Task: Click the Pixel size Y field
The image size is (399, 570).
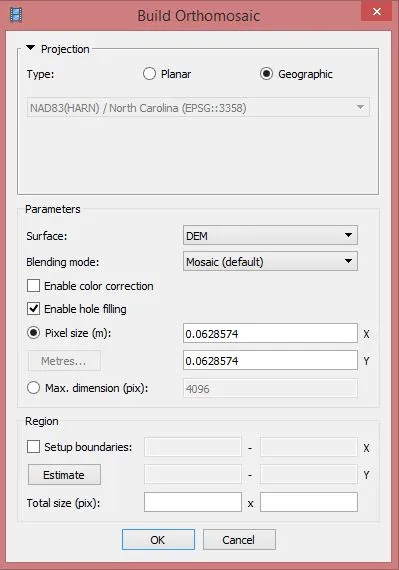Action: (270, 360)
